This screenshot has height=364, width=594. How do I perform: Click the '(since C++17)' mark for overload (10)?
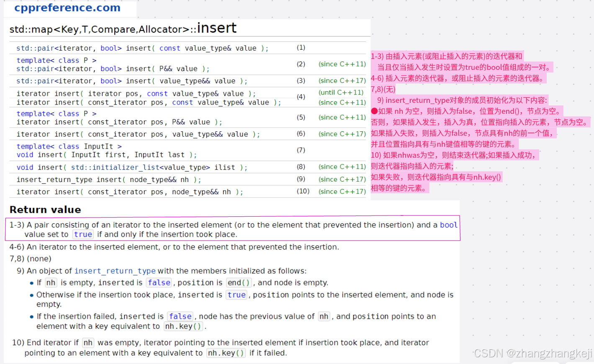tap(342, 191)
